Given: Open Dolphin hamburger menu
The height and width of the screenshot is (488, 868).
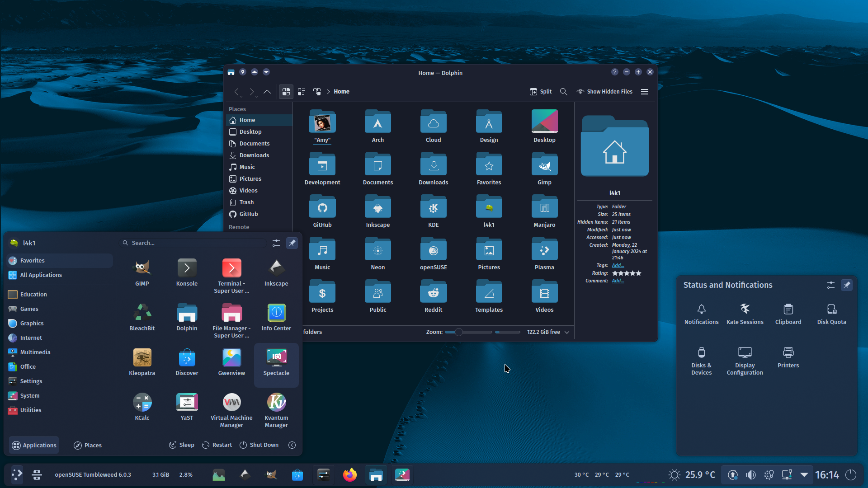Looking at the screenshot, I should 645,91.
